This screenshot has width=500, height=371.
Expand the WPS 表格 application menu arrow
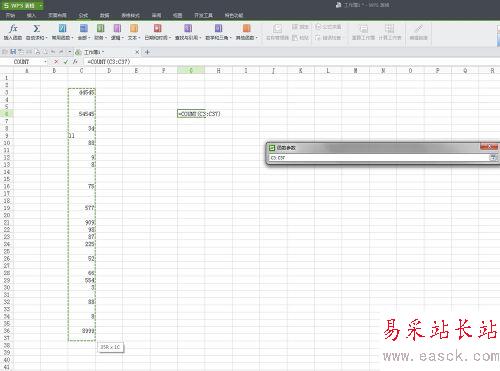click(41, 5)
